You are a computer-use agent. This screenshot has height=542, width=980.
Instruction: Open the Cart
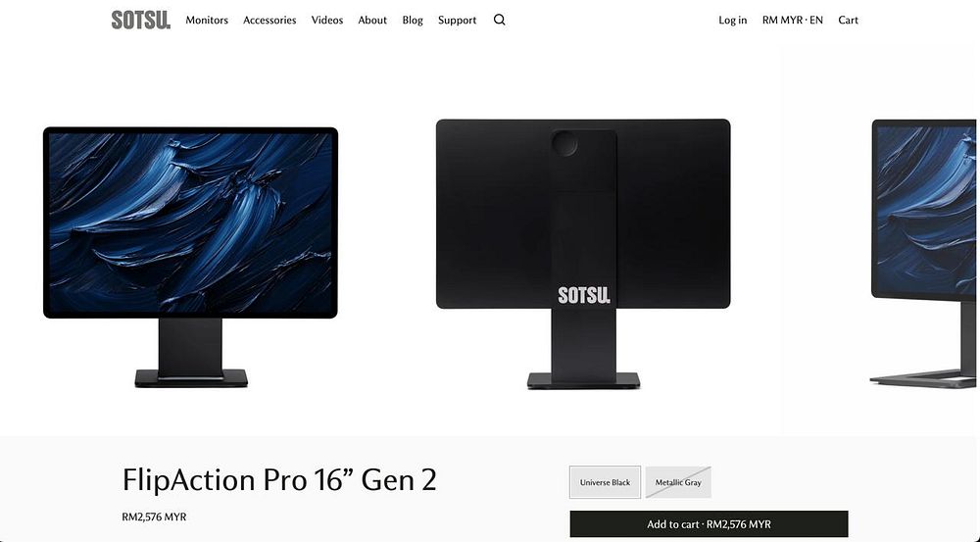[x=848, y=20]
